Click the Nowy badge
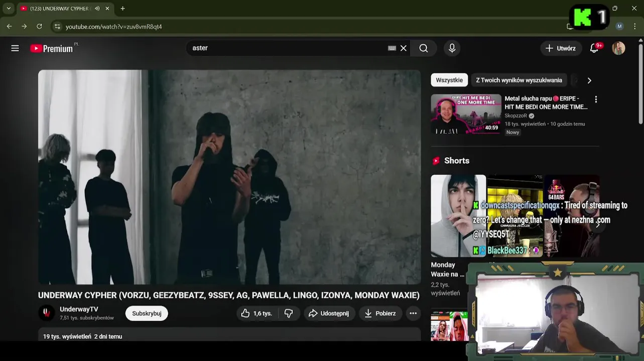The image size is (644, 361). coord(512,132)
